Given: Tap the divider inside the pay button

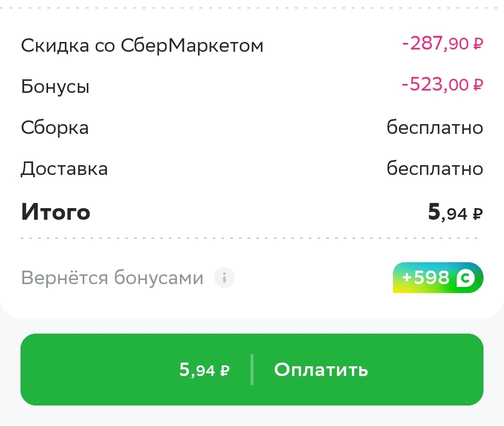Looking at the screenshot, I should [x=252, y=370].
